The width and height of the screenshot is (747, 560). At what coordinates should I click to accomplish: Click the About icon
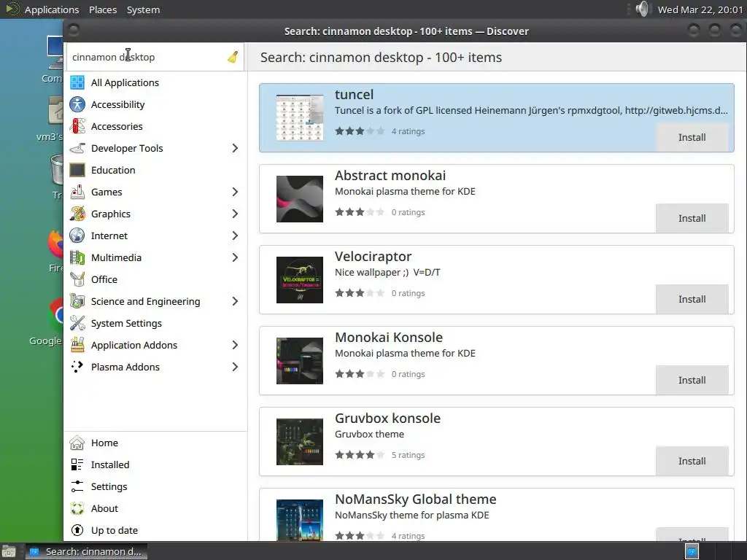pos(77,508)
